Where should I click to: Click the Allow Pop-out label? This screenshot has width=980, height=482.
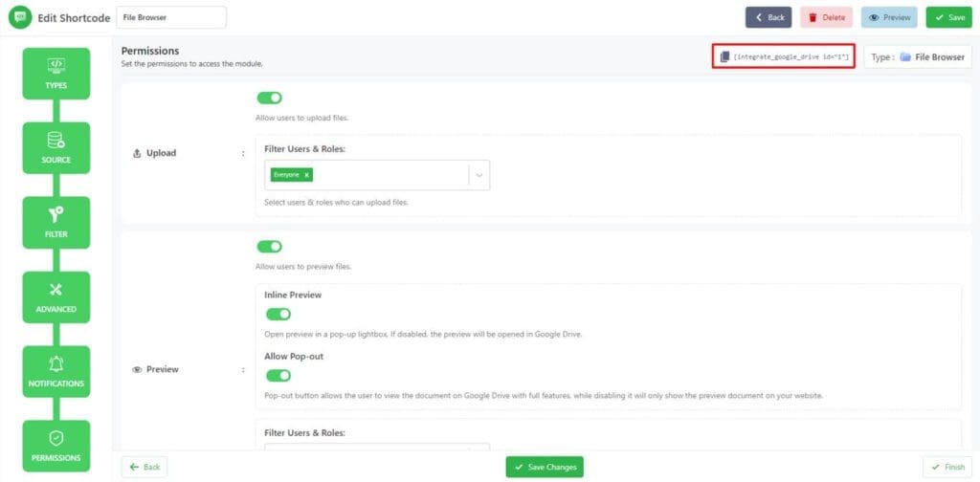tap(294, 356)
